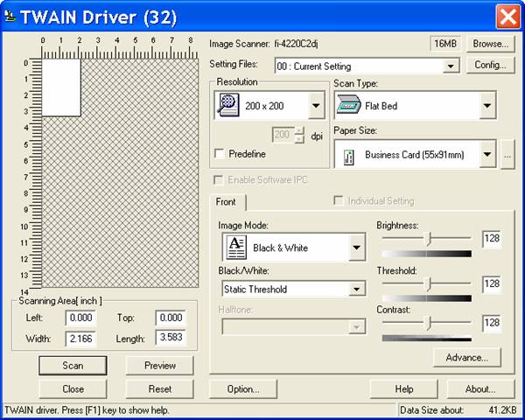Enable the Predefine checkbox

coord(220,154)
